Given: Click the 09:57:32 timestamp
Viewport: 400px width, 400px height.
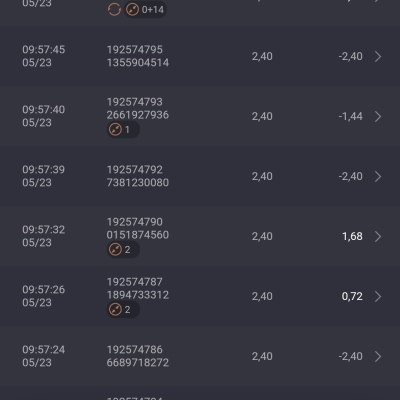Looking at the screenshot, I should [44, 230].
